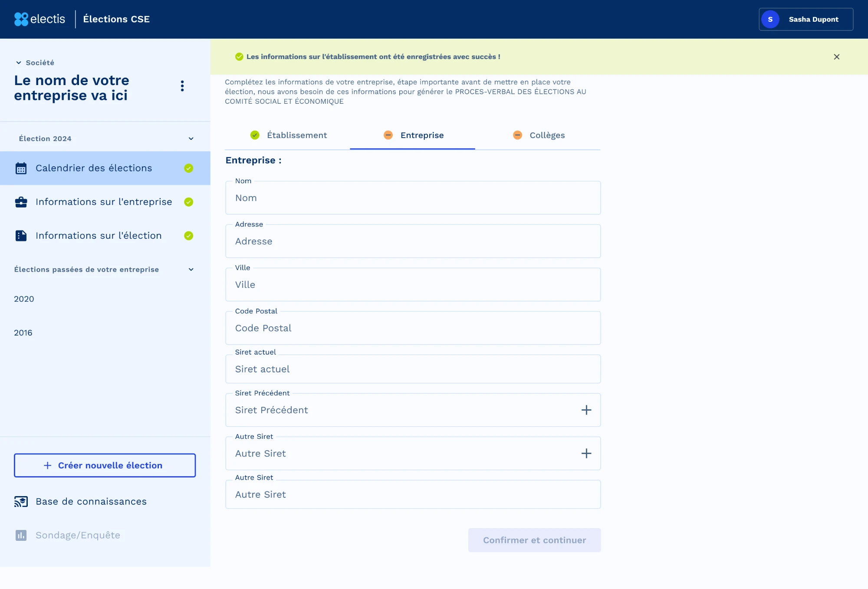Image resolution: width=868 pixels, height=589 pixels.
Task: Focus the Ville input field
Action: 413,285
